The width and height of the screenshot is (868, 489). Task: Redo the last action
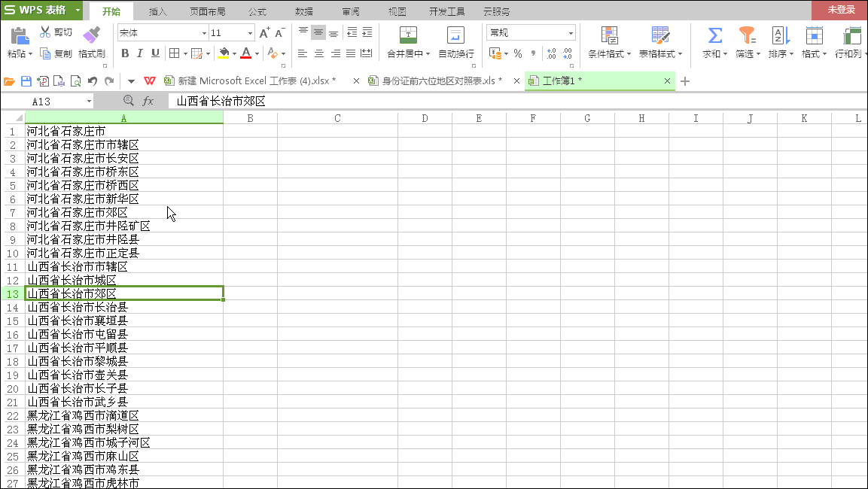(x=110, y=81)
